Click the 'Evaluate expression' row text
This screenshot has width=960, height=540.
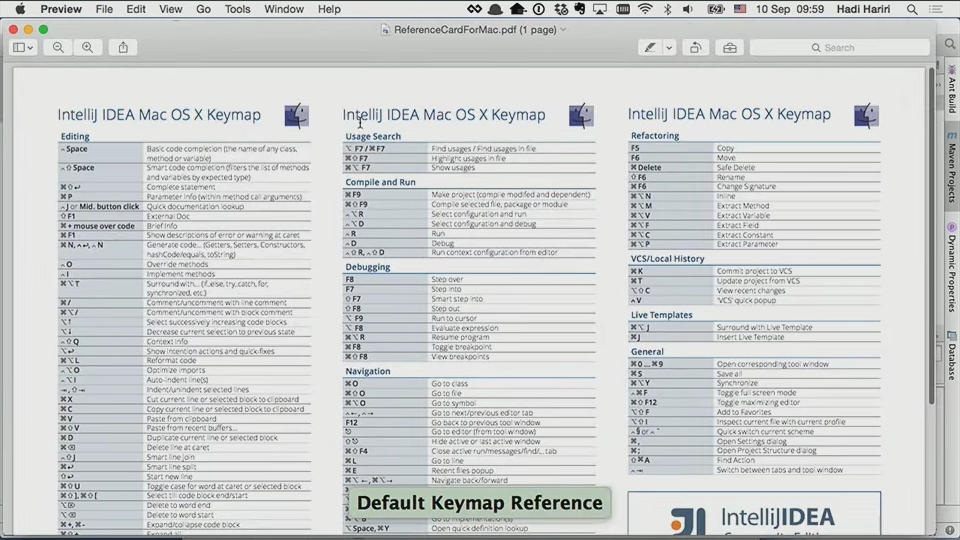(464, 328)
